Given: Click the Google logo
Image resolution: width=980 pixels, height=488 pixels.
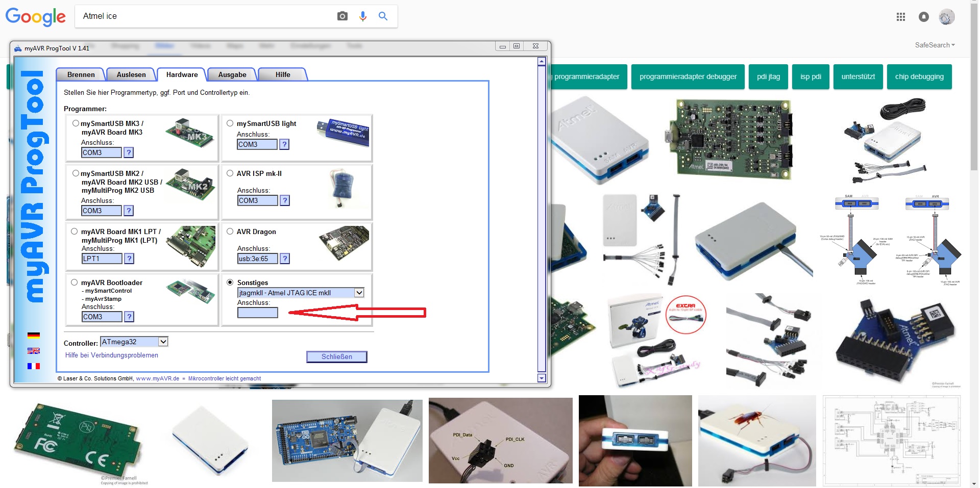Looking at the screenshot, I should [x=36, y=17].
